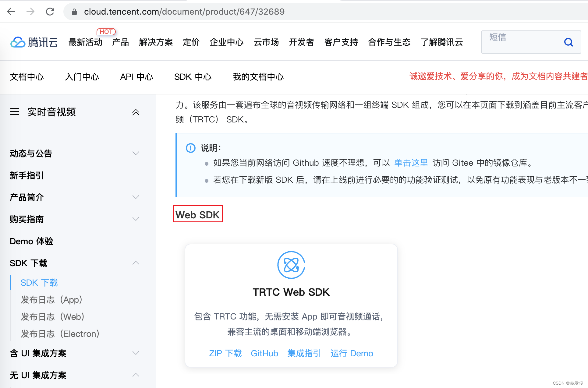Click the padlock site security icon
588x388 pixels.
[74, 12]
